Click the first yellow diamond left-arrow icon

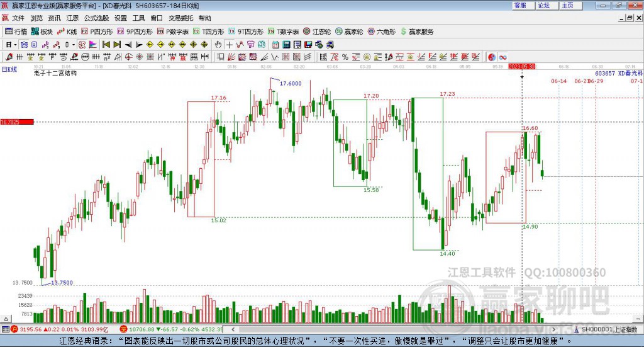click(150, 45)
